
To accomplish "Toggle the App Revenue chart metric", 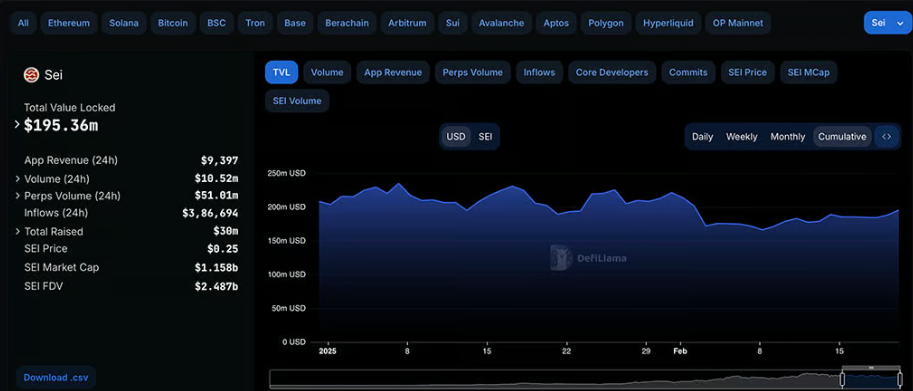I will (392, 72).
